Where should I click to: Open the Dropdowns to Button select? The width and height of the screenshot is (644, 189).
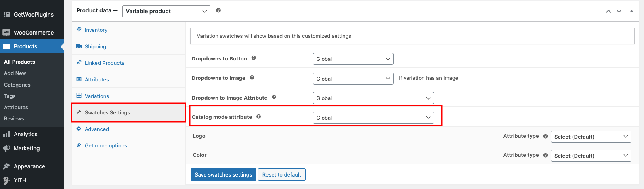click(353, 59)
